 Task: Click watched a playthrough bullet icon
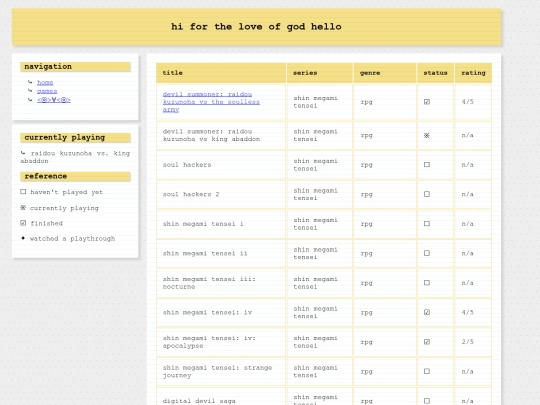[23, 238]
